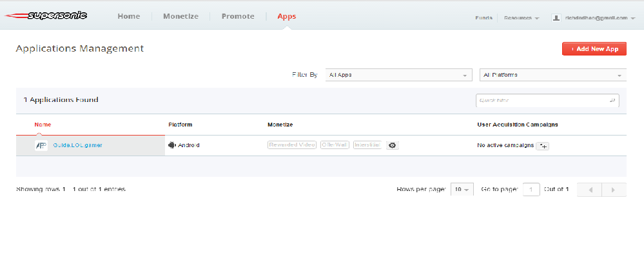Open the All Apps filter dropdown

399,75
